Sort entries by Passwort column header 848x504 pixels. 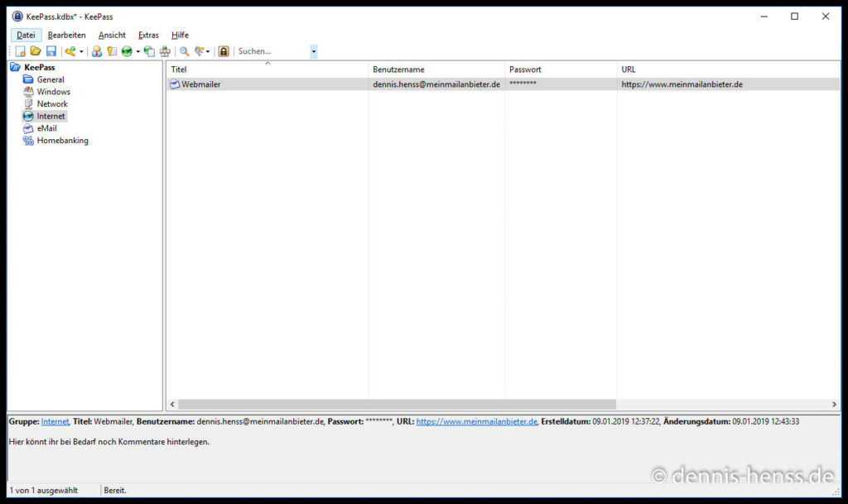(561, 70)
